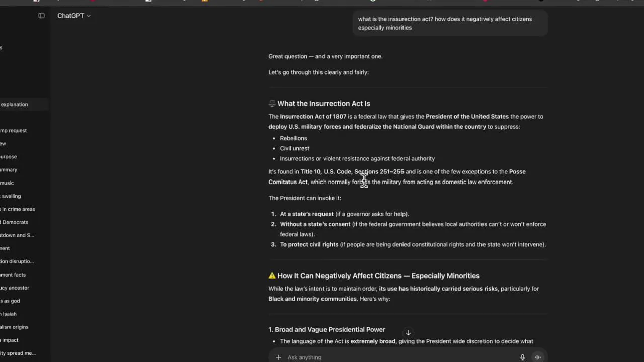
Task: Click '1. Broad and Vague Presidential Power' heading
Action: point(327,329)
